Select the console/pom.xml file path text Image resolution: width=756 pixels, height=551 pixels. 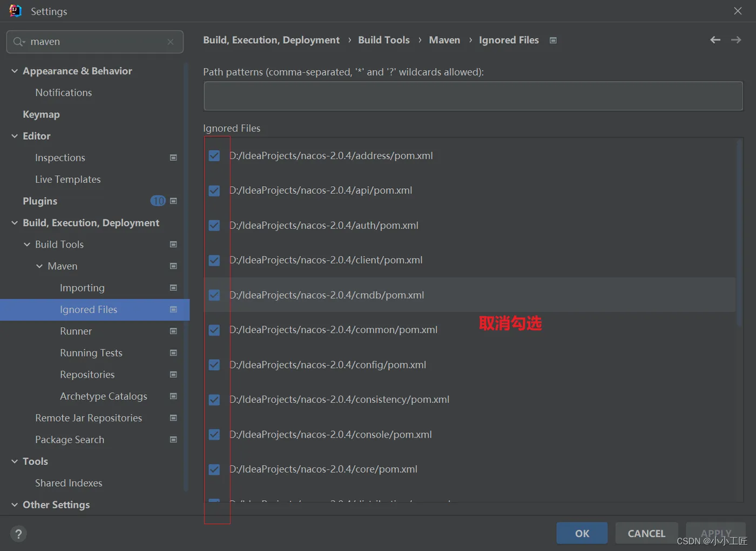coord(330,434)
